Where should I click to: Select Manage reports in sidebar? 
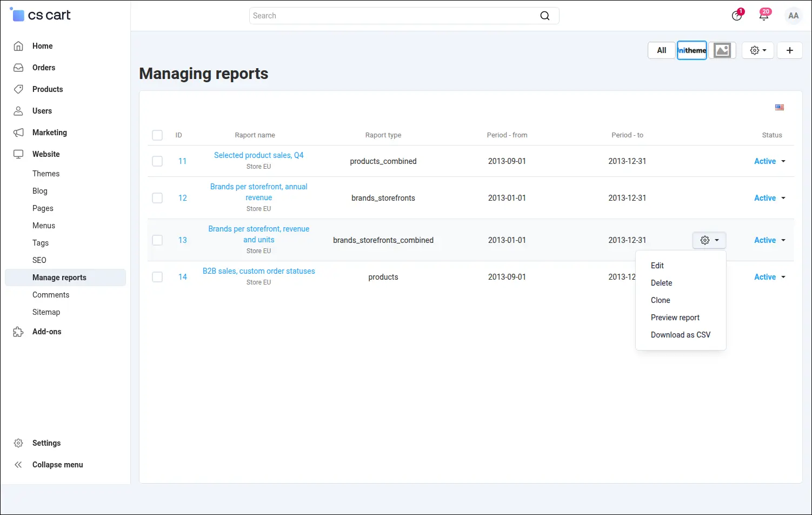point(65,278)
